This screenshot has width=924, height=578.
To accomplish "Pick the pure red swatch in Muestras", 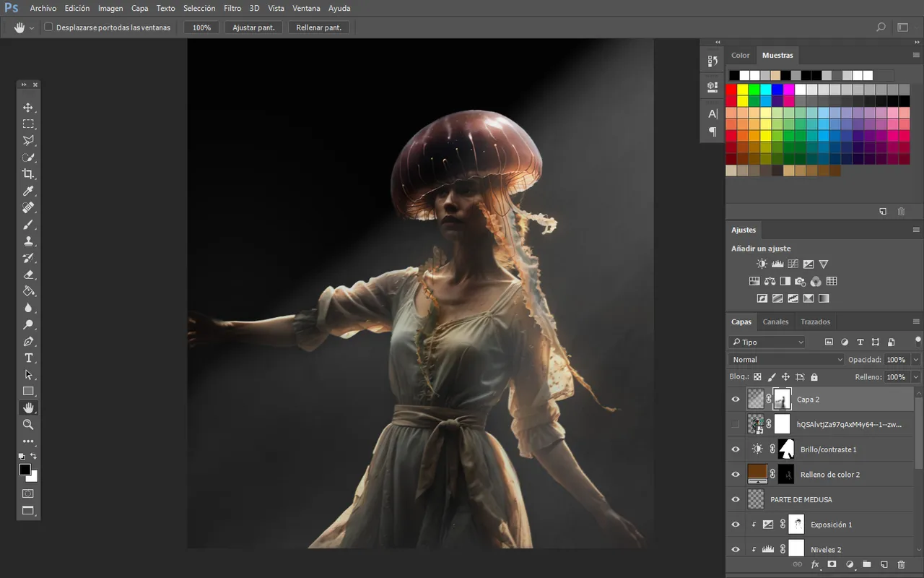I will 731,90.
